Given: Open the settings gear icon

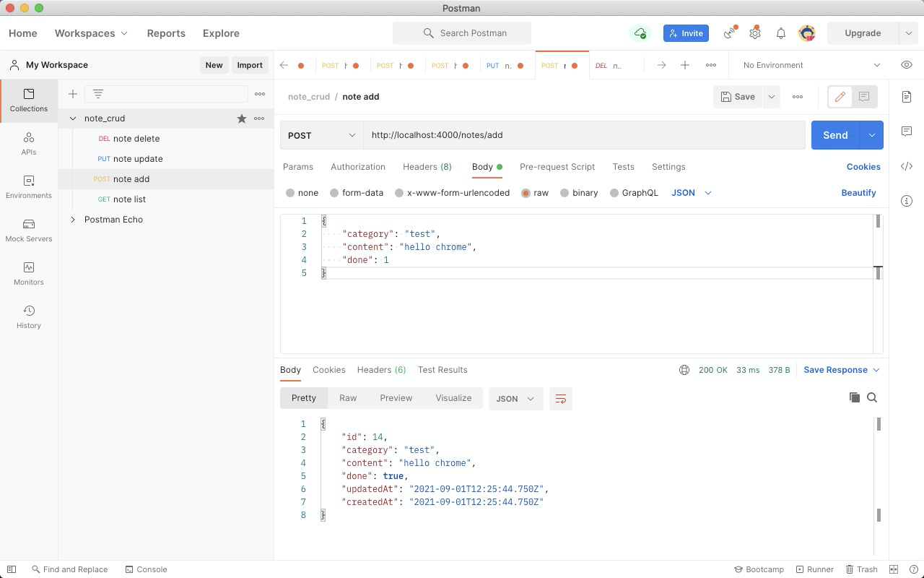Looking at the screenshot, I should point(755,33).
